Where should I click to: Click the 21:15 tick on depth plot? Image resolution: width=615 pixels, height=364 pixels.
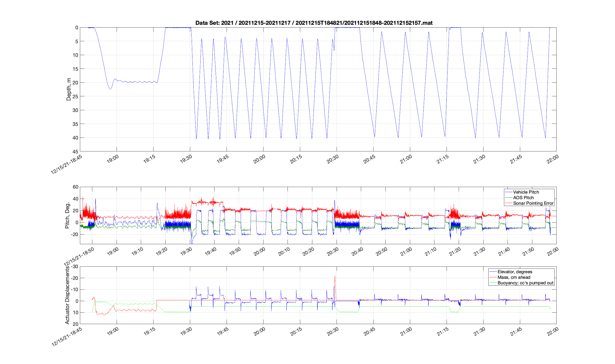pyautogui.click(x=443, y=159)
